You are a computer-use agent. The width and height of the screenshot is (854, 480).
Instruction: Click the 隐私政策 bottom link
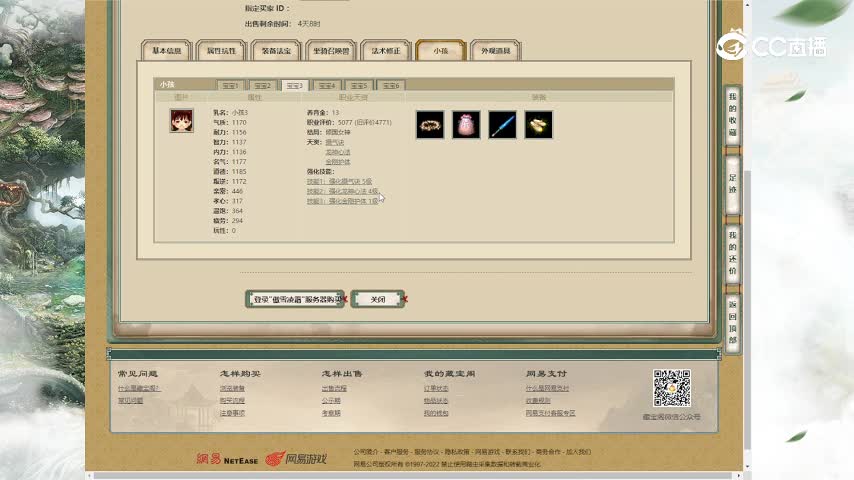coord(457,452)
